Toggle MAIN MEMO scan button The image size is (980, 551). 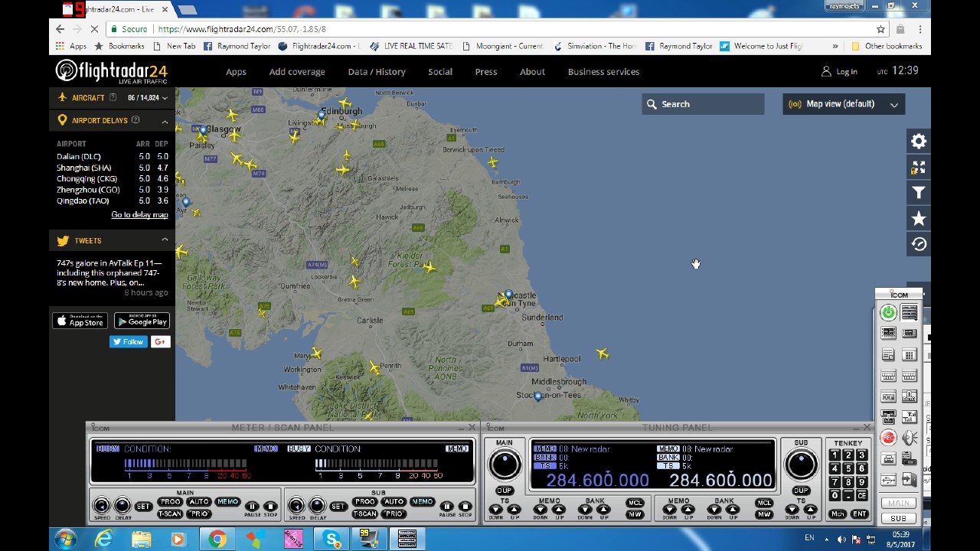coord(227,501)
